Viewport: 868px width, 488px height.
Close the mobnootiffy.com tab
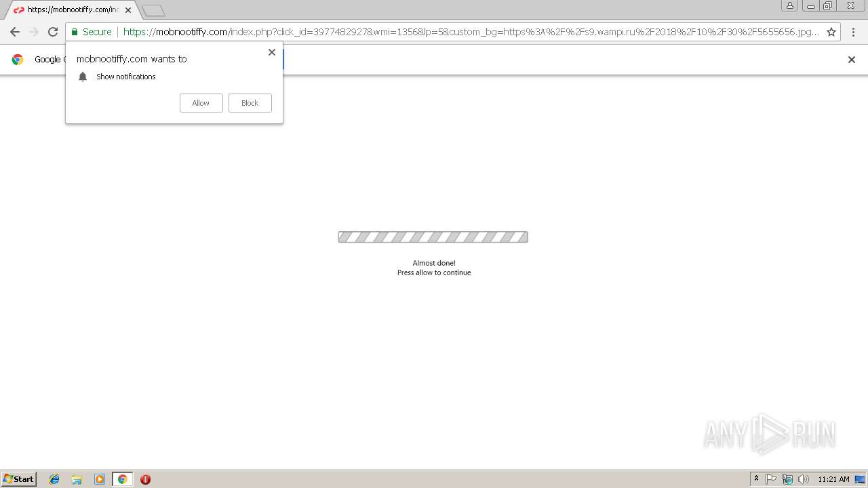click(x=128, y=10)
